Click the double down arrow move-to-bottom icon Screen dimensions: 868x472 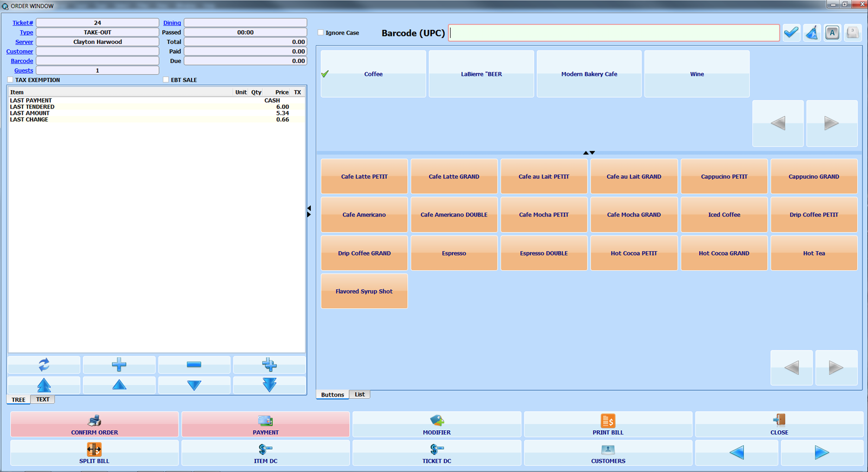269,385
